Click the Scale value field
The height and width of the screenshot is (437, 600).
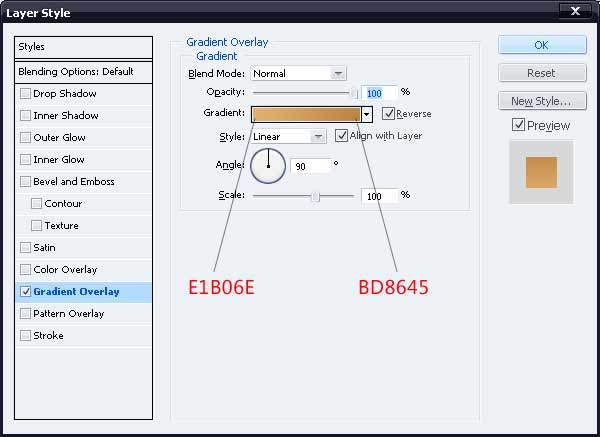pos(379,196)
